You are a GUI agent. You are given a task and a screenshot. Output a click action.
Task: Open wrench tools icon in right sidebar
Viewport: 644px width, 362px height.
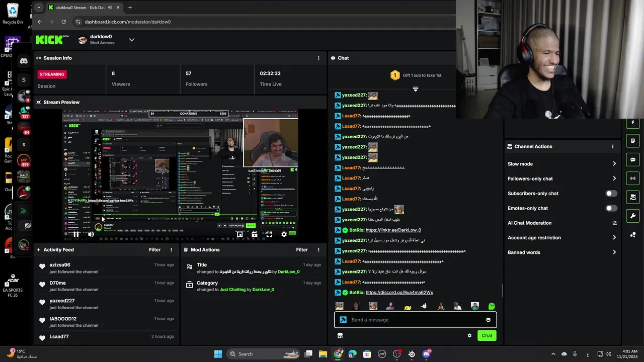633,216
